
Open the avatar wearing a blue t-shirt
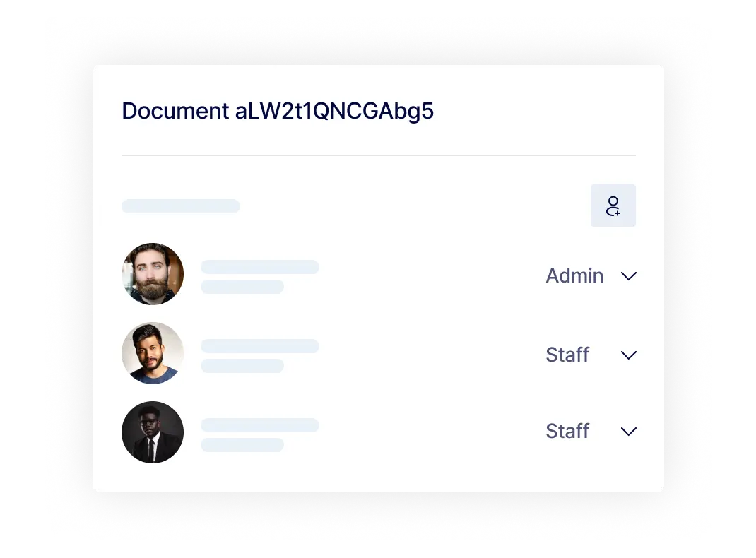(153, 352)
